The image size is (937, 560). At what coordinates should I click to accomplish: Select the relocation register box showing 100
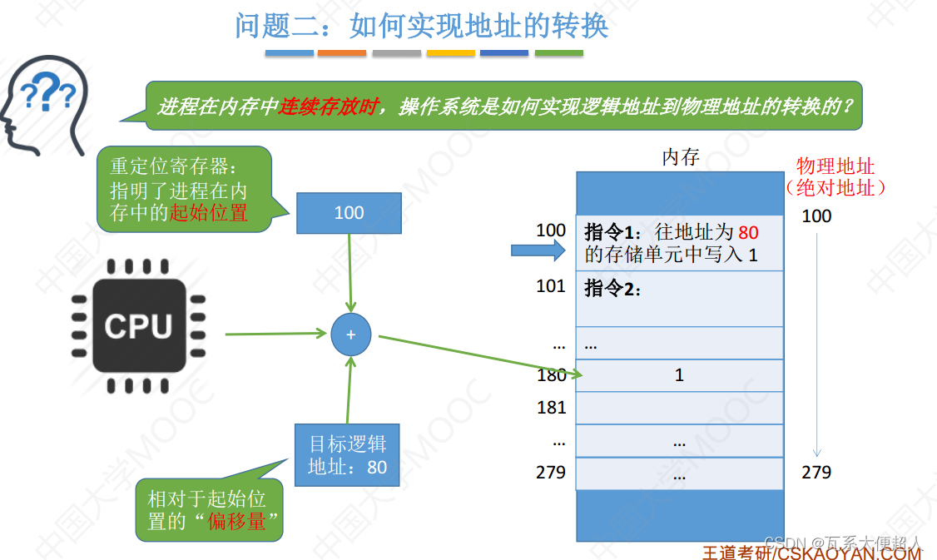tap(349, 213)
